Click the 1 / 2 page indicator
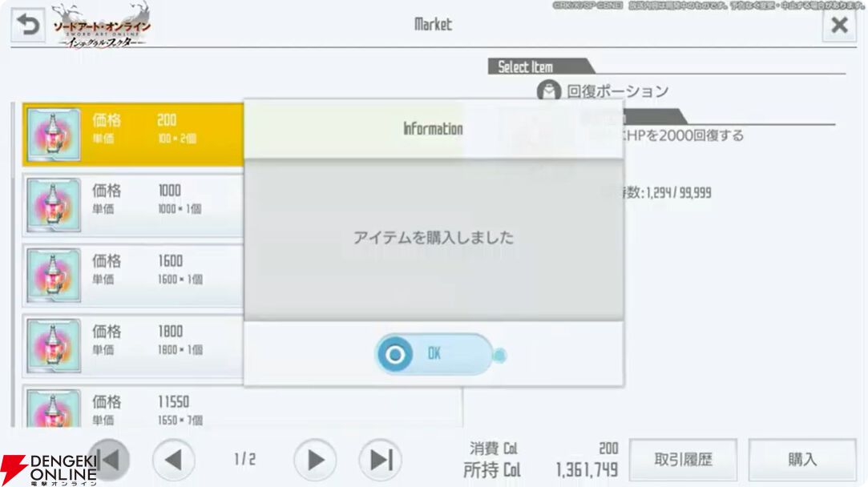The width and height of the screenshot is (868, 487). coord(244,459)
